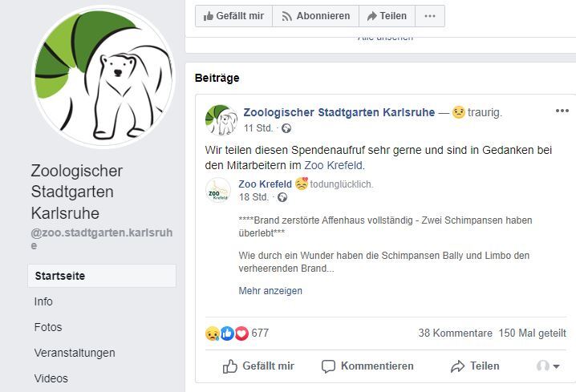Select Fotos in the sidebar
The height and width of the screenshot is (392, 576).
48,327
